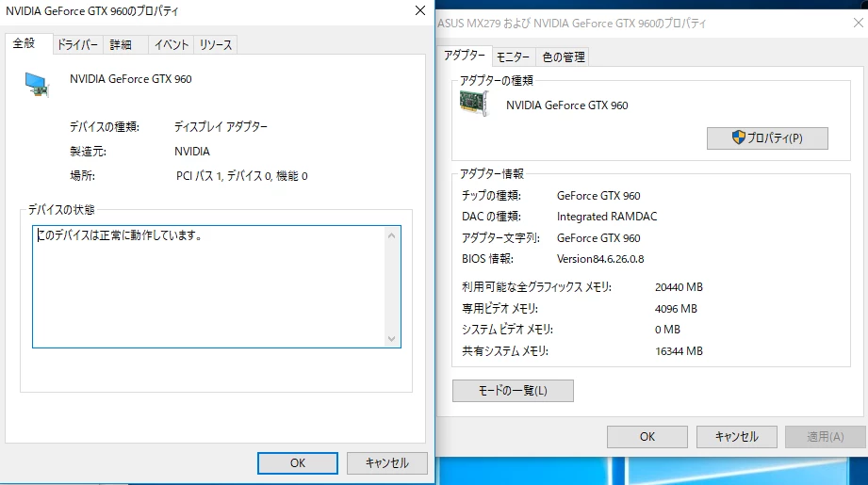The height and width of the screenshot is (485, 868).
Task: Switch to the モニター tab
Action: coord(513,57)
